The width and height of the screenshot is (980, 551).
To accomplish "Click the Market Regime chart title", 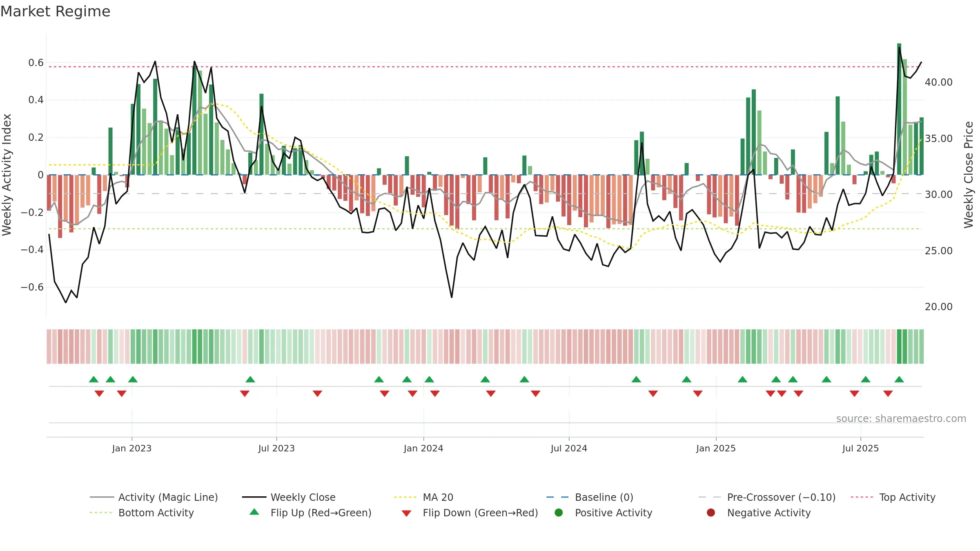I will tap(55, 11).
